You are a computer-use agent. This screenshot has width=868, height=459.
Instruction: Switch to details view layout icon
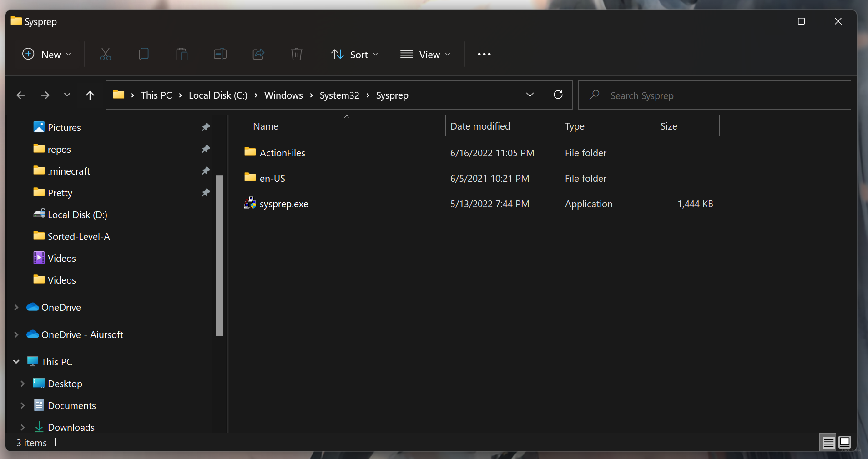(828, 442)
